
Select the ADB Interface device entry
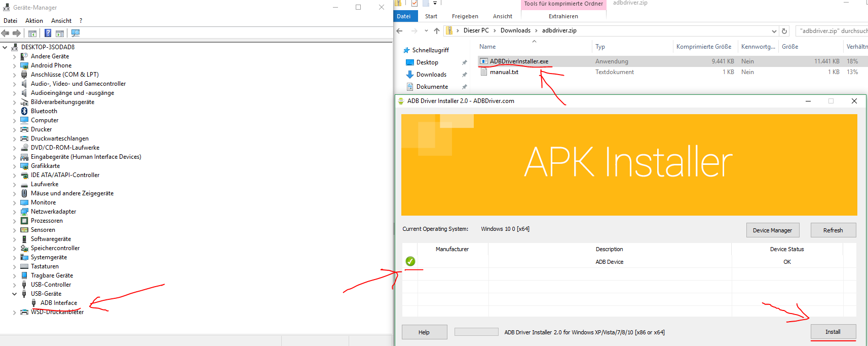tap(59, 303)
